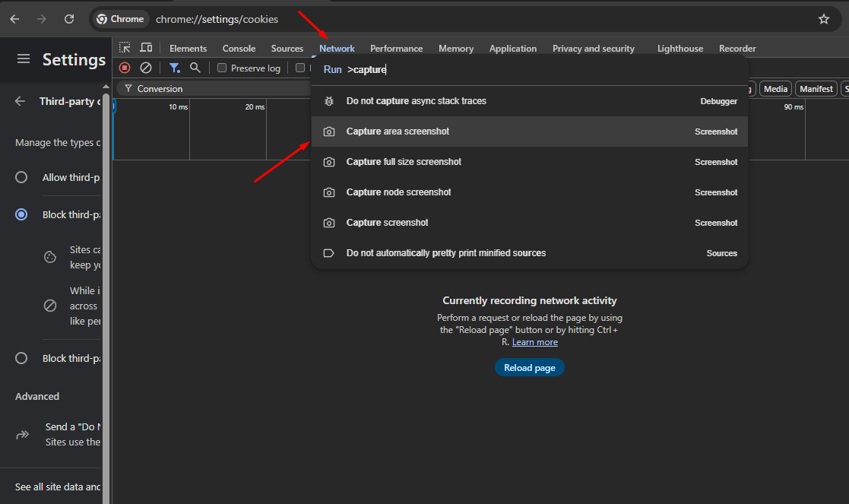Run Capture full size screenshot command
This screenshot has width=849, height=504.
[x=530, y=162]
